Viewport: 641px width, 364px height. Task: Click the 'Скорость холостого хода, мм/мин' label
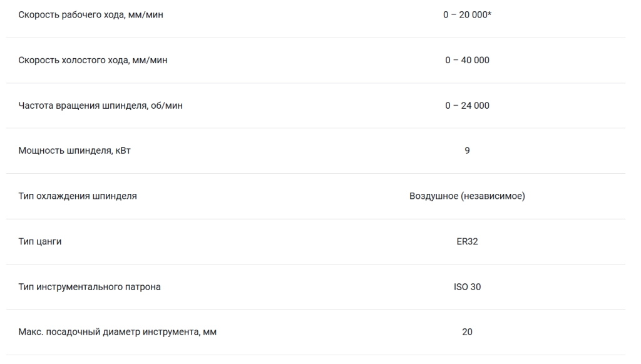pos(93,60)
